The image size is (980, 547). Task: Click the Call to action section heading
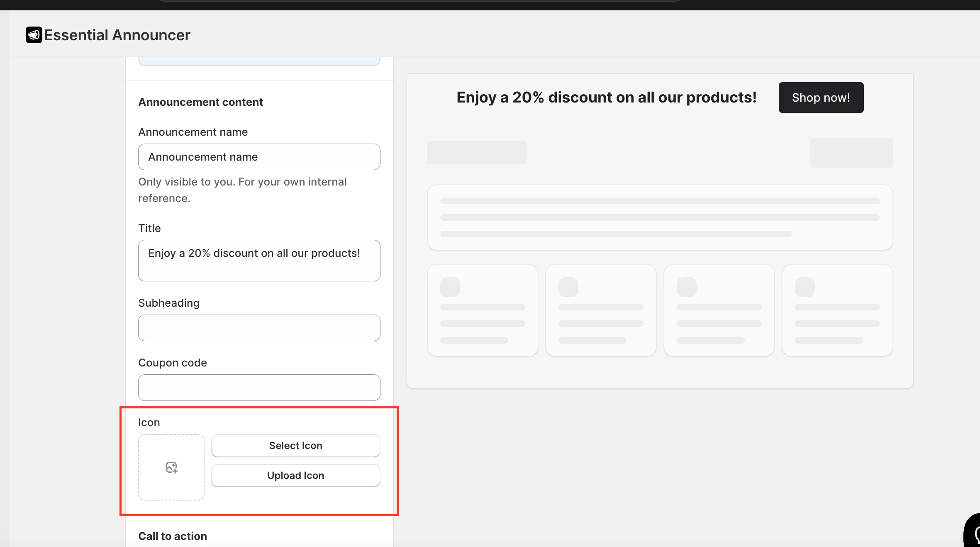tap(173, 536)
